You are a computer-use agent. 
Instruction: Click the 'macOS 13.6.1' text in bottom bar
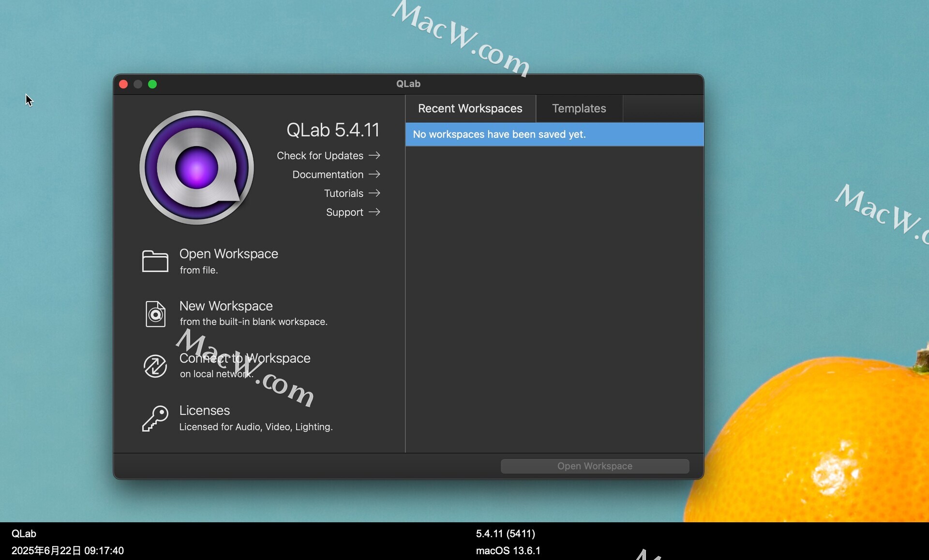[x=508, y=550]
